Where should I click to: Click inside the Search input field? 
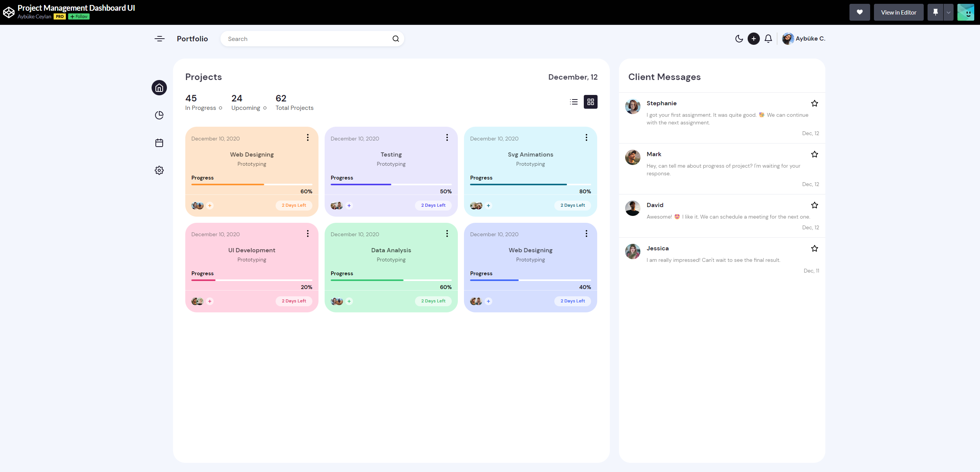tap(306, 39)
